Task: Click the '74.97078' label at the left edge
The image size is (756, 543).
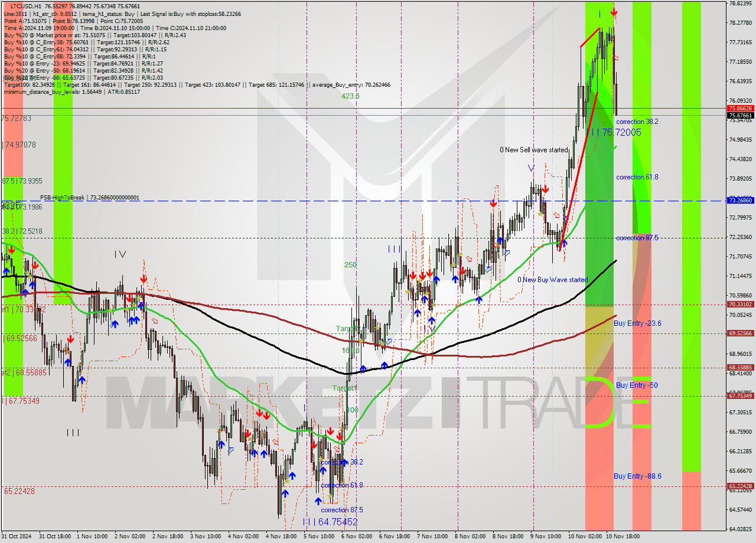Action: click(x=20, y=145)
